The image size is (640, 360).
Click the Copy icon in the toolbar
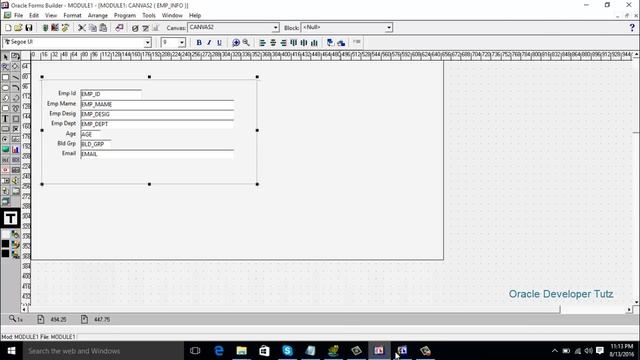click(x=93, y=28)
